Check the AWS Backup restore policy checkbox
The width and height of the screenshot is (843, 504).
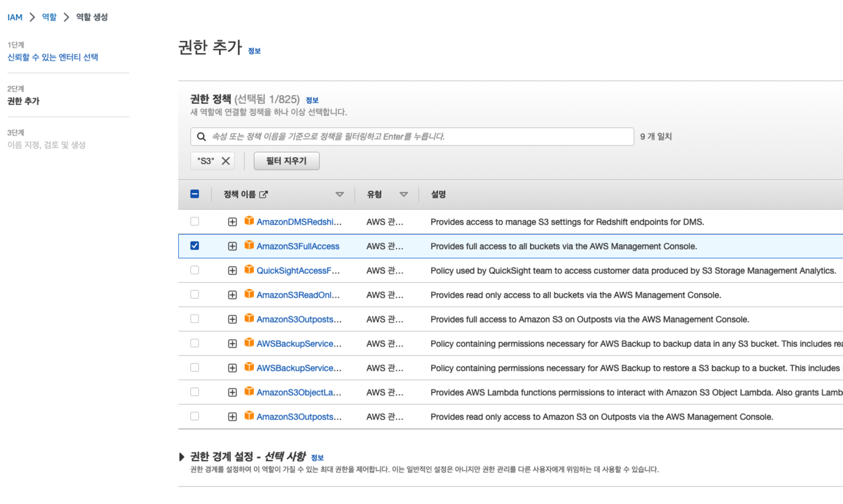click(x=195, y=367)
